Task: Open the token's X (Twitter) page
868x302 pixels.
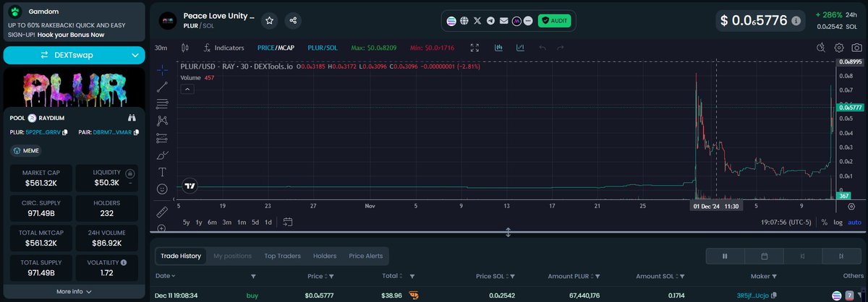Action: pyautogui.click(x=477, y=21)
